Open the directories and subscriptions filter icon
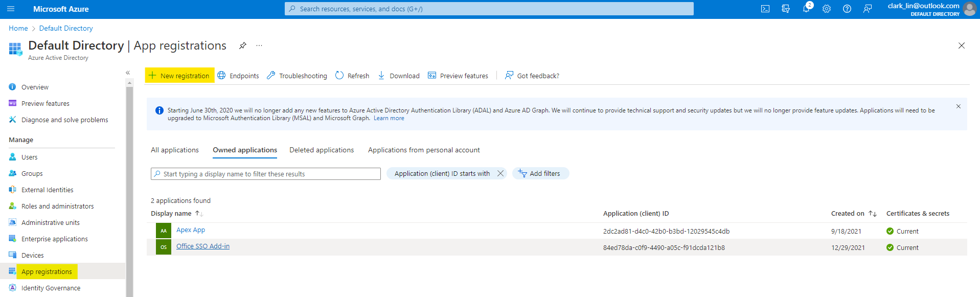This screenshot has height=297, width=980. coord(786,9)
